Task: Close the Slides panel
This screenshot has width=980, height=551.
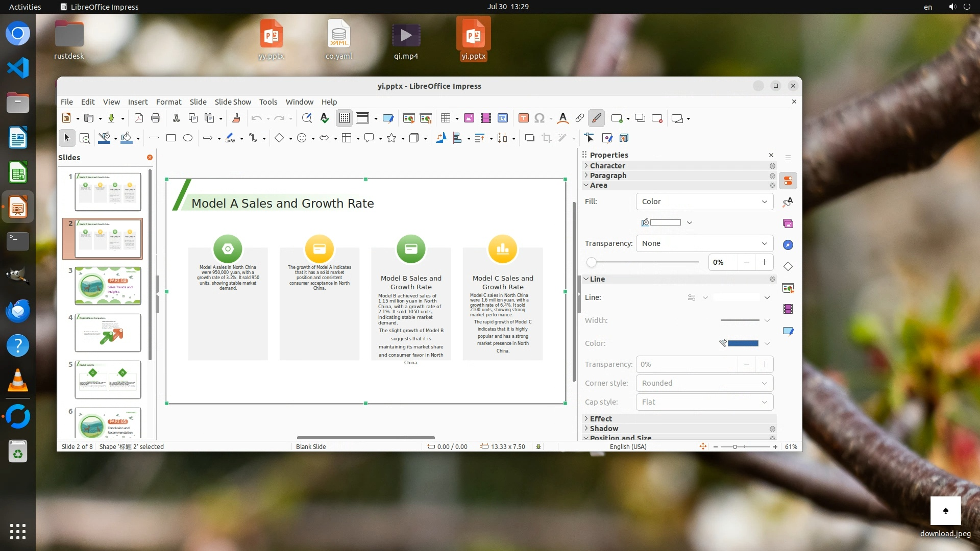Action: coord(150,157)
